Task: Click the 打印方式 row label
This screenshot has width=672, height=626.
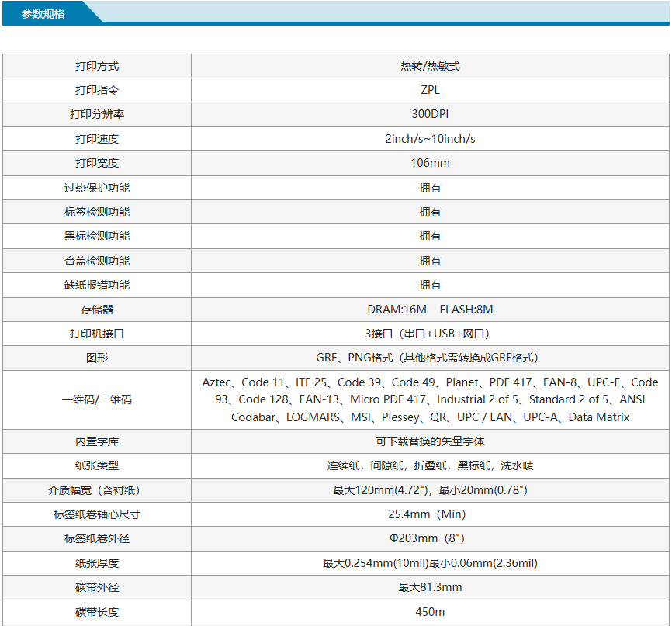Action: [x=97, y=66]
